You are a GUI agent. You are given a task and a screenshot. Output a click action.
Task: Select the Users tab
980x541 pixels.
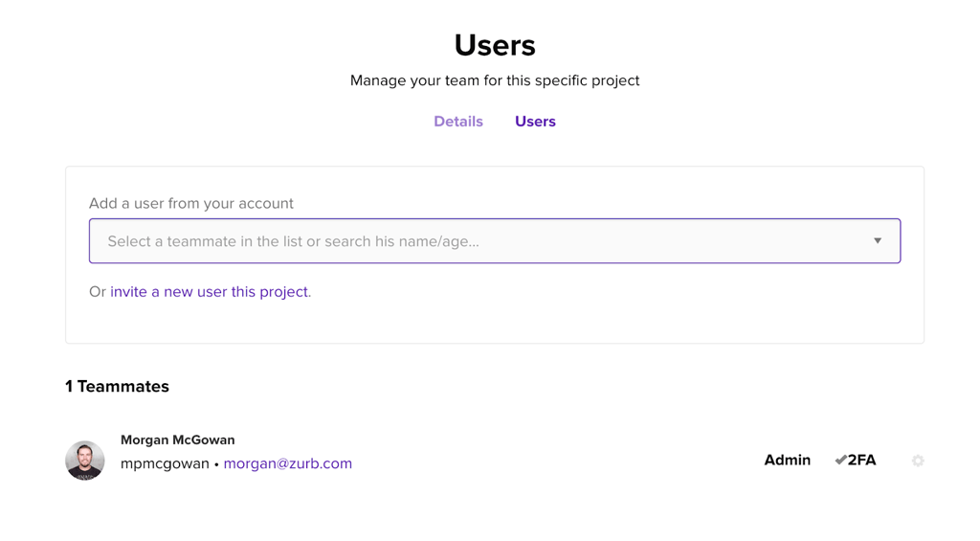pyautogui.click(x=535, y=122)
